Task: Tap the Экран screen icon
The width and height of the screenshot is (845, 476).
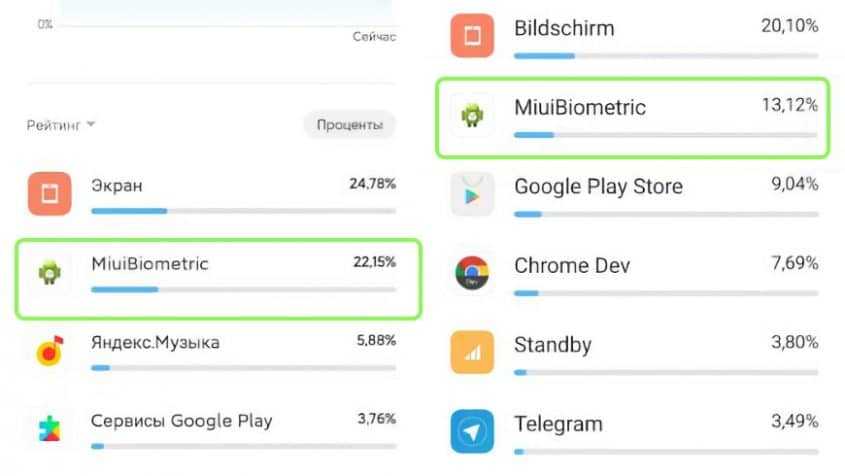Action: 48,194
